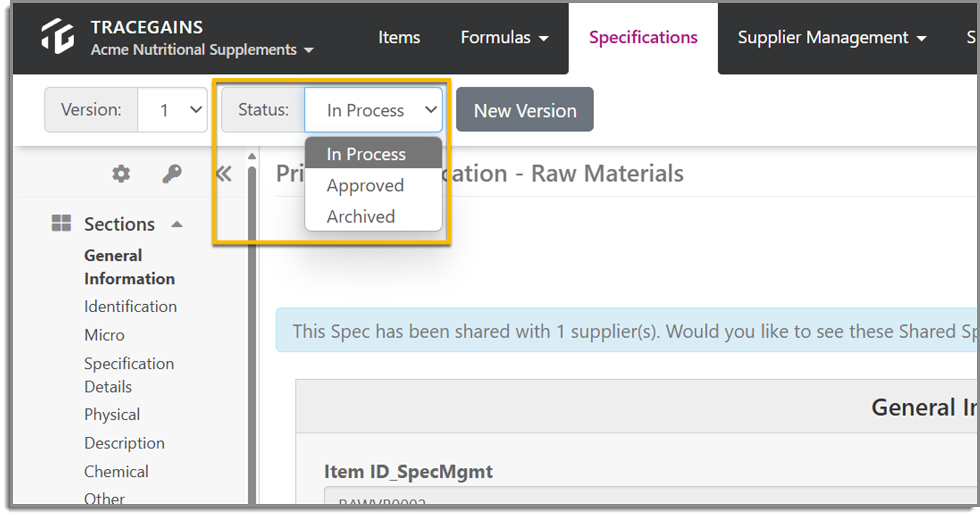Click the sidebar scrollbar up arrow
The image size is (980, 517).
(x=252, y=157)
